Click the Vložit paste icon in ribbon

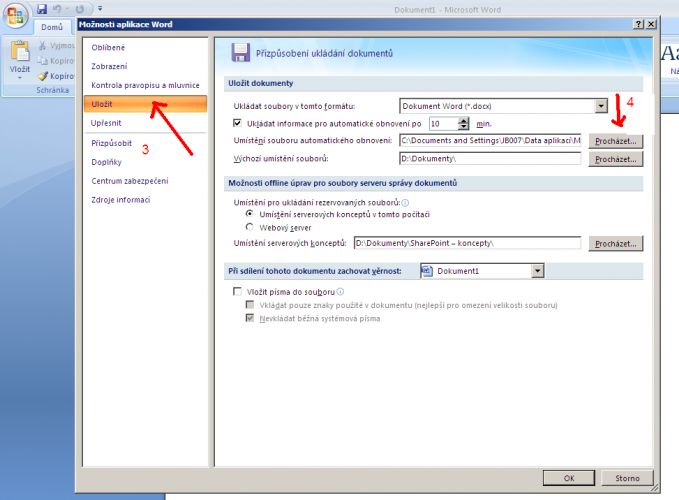tap(19, 51)
